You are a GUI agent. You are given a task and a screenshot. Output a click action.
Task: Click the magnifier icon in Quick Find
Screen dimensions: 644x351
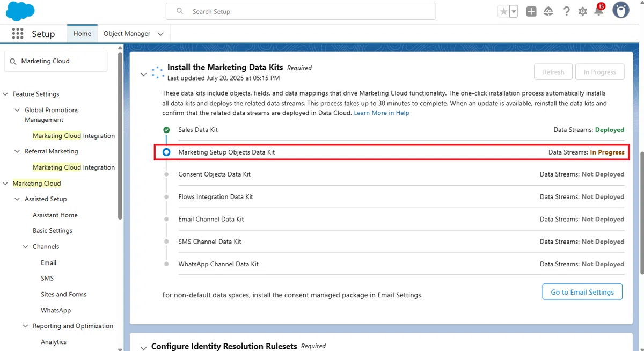point(13,61)
